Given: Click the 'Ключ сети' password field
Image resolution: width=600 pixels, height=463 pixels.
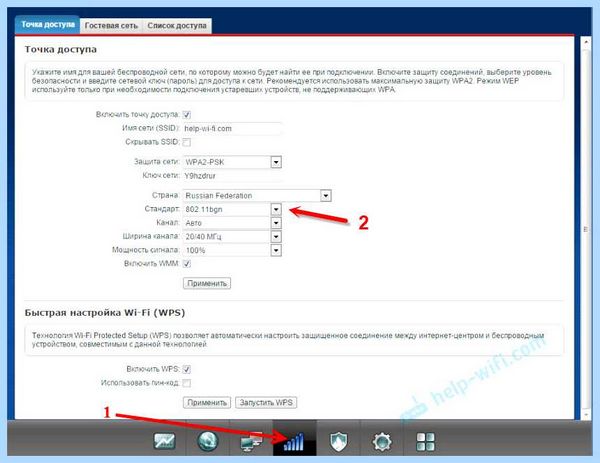Looking at the screenshot, I should tap(232, 176).
